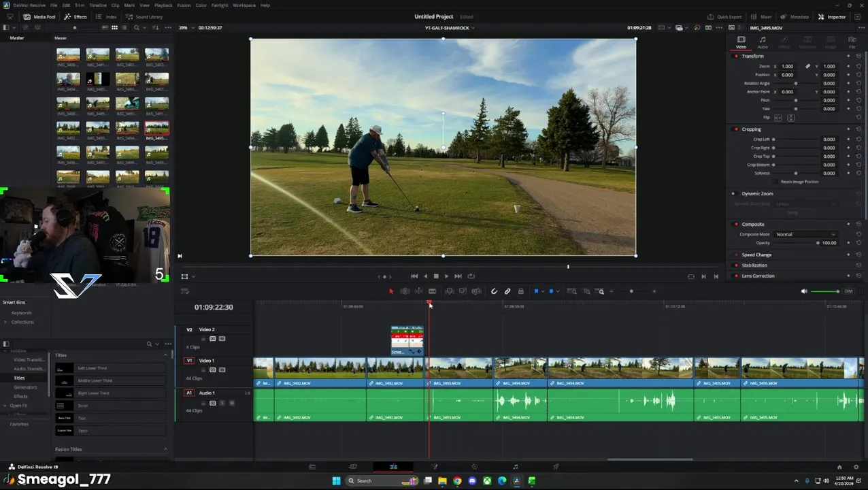Disable the Cropping section toggle
This screenshot has height=490, width=868.
click(x=736, y=129)
